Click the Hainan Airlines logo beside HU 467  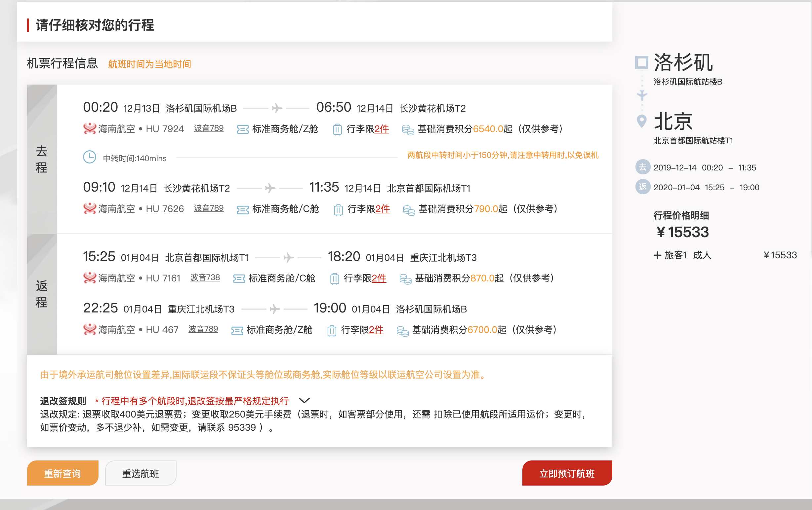click(90, 329)
